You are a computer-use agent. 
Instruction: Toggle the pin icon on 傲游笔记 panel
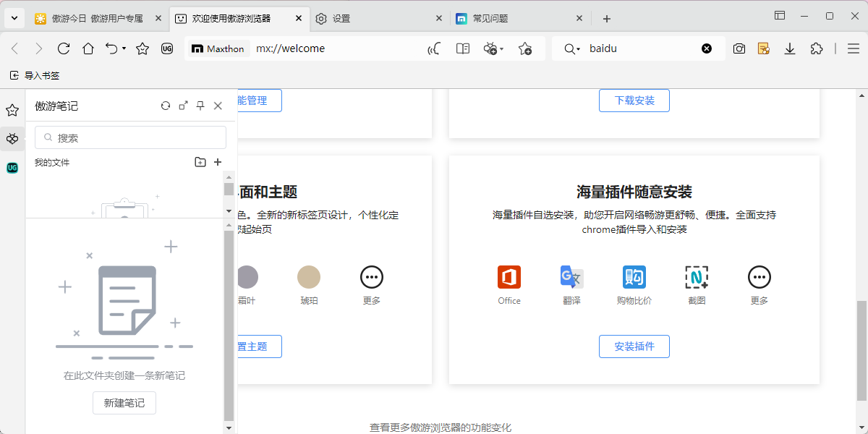coord(200,106)
